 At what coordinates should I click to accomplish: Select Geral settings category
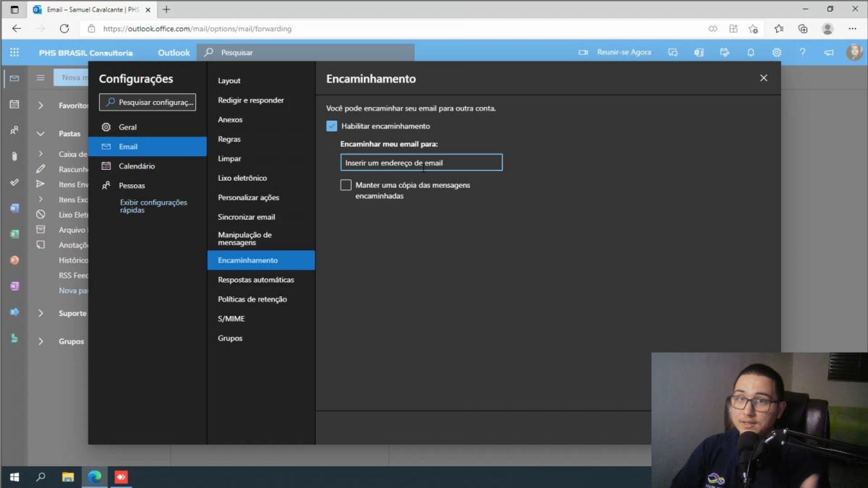148,127
